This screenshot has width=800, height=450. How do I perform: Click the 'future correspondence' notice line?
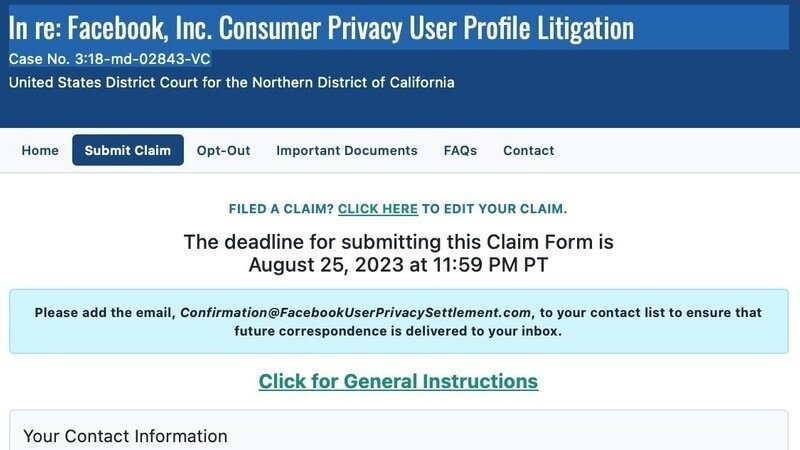pyautogui.click(x=398, y=331)
